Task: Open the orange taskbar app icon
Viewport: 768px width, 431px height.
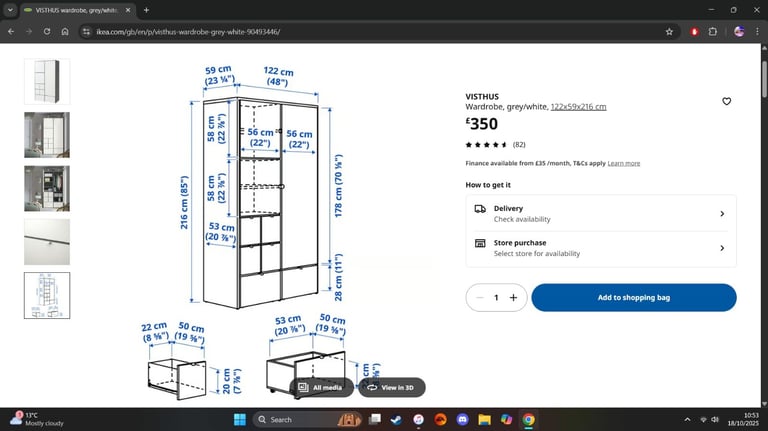Action: click(x=440, y=420)
